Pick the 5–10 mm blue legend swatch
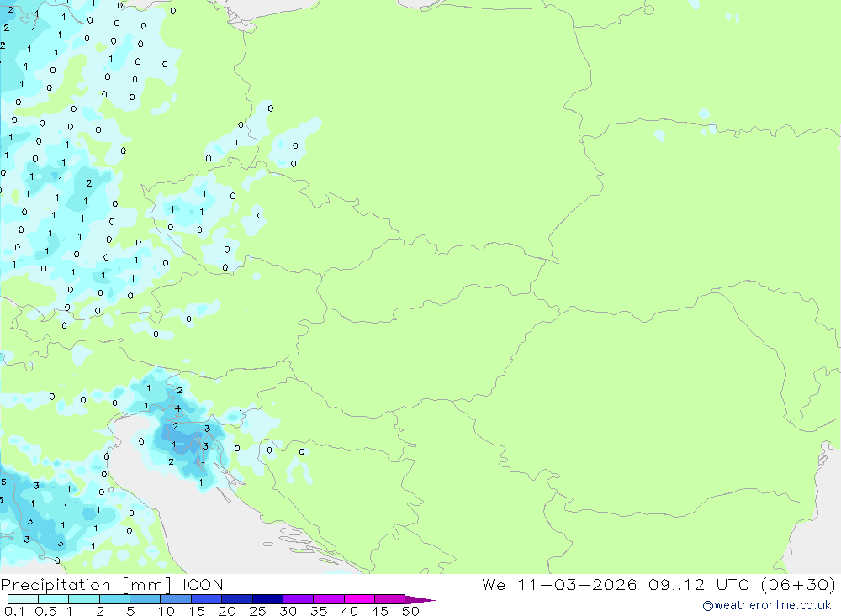 pos(145,599)
